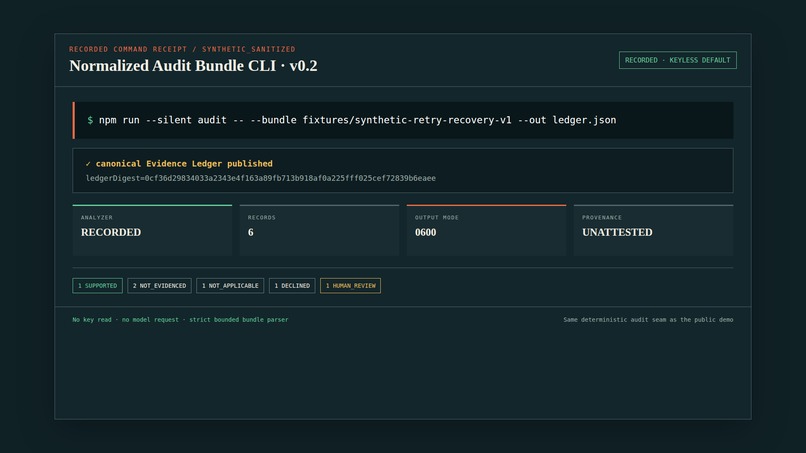This screenshot has height=453, width=806.
Task: Click the checkmark before canonical Evidence Ledger
Action: (x=88, y=164)
